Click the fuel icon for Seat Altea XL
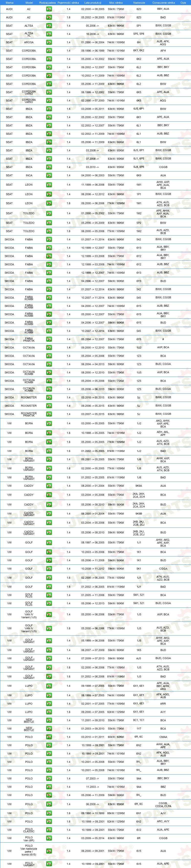The width and height of the screenshot is (191, 868). pyautogui.click(x=49, y=34)
